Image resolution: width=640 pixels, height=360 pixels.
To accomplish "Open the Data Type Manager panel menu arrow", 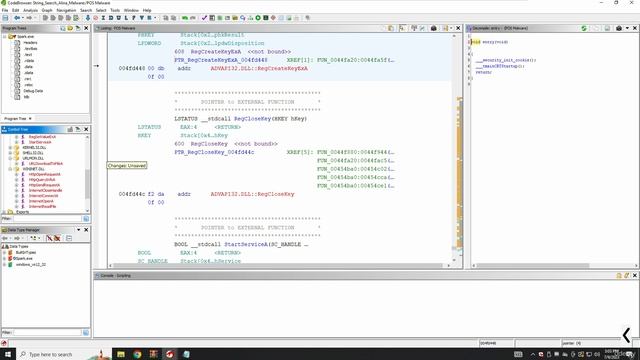I will [x=78, y=230].
